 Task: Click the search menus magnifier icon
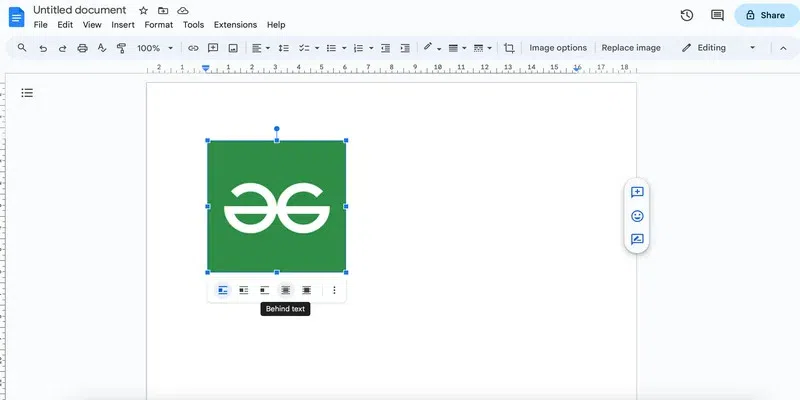[x=22, y=47]
